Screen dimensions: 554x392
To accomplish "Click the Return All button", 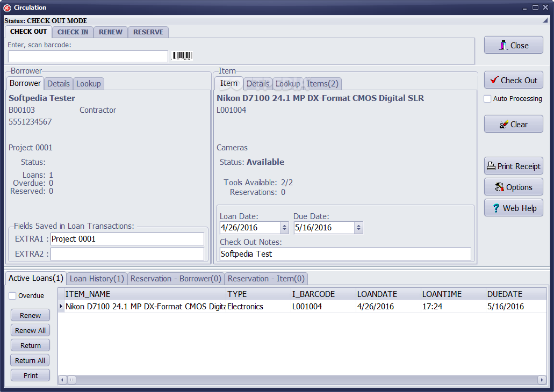I will click(x=31, y=360).
